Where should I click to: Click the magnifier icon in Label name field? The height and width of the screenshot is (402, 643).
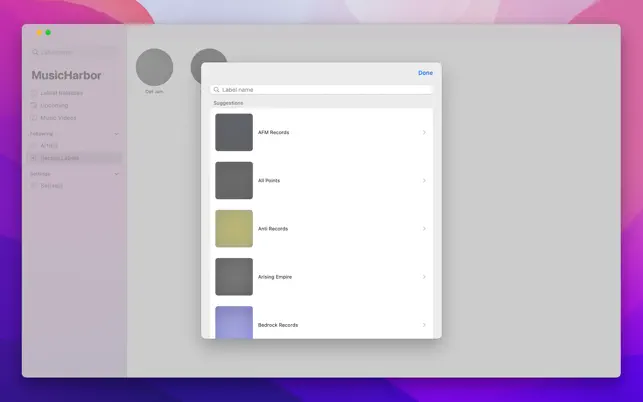(217, 89)
